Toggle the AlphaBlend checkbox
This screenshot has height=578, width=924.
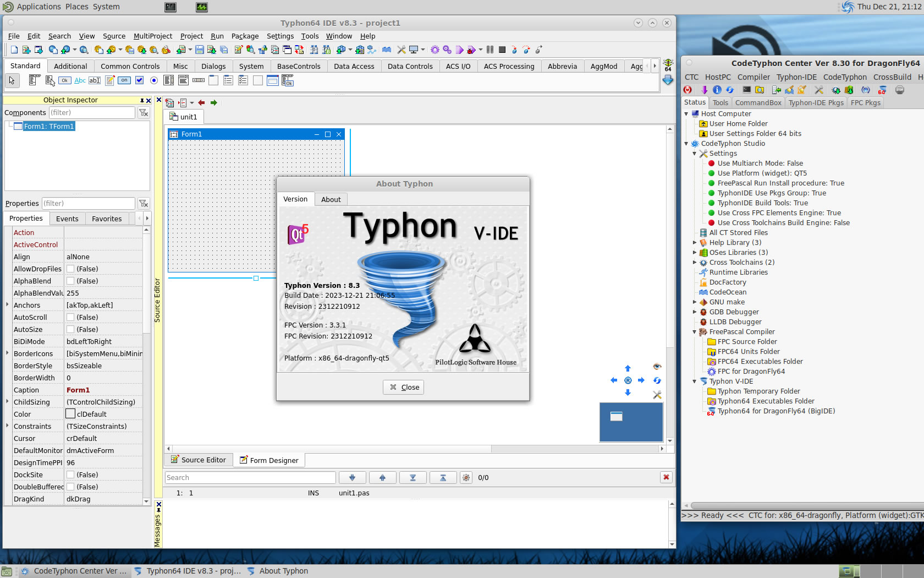(70, 281)
